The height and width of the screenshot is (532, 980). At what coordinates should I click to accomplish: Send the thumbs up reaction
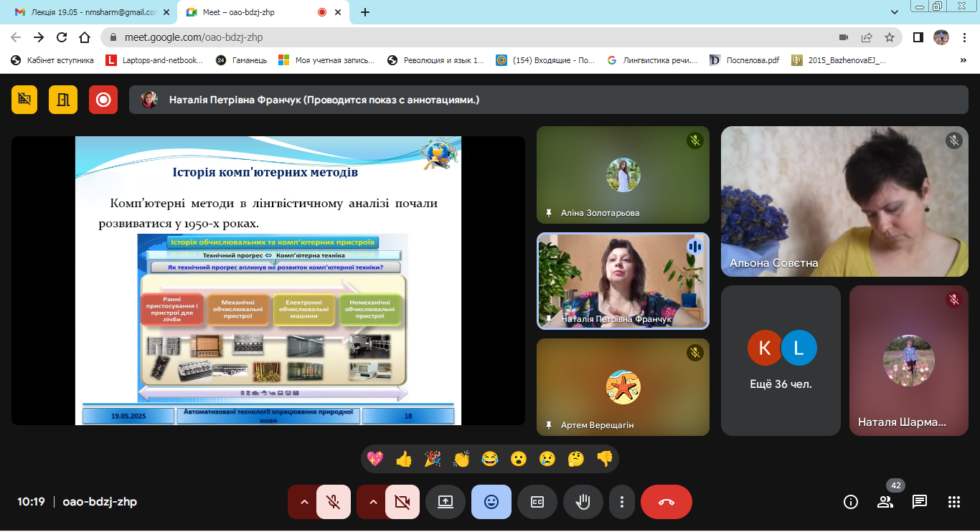click(404, 459)
